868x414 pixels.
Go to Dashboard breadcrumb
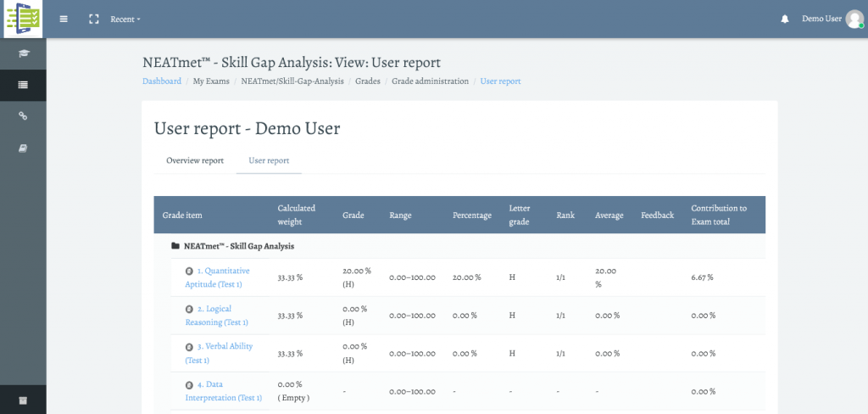tap(162, 81)
